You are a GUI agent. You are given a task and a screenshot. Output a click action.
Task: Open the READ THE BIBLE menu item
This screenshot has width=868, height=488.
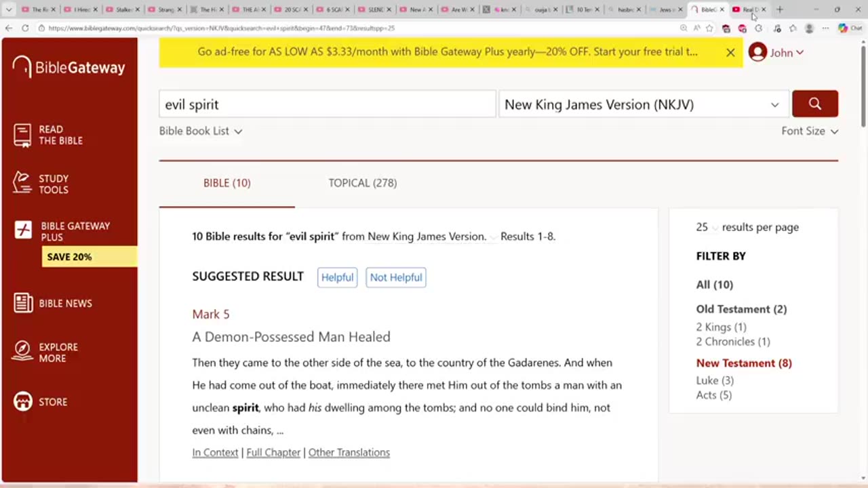[x=60, y=135]
